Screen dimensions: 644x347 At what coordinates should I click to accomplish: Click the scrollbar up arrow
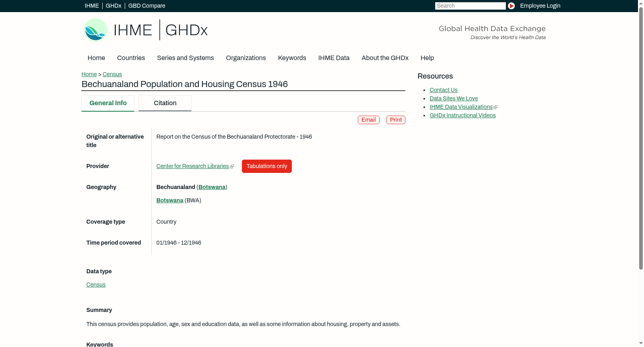pyautogui.click(x=641, y=3)
